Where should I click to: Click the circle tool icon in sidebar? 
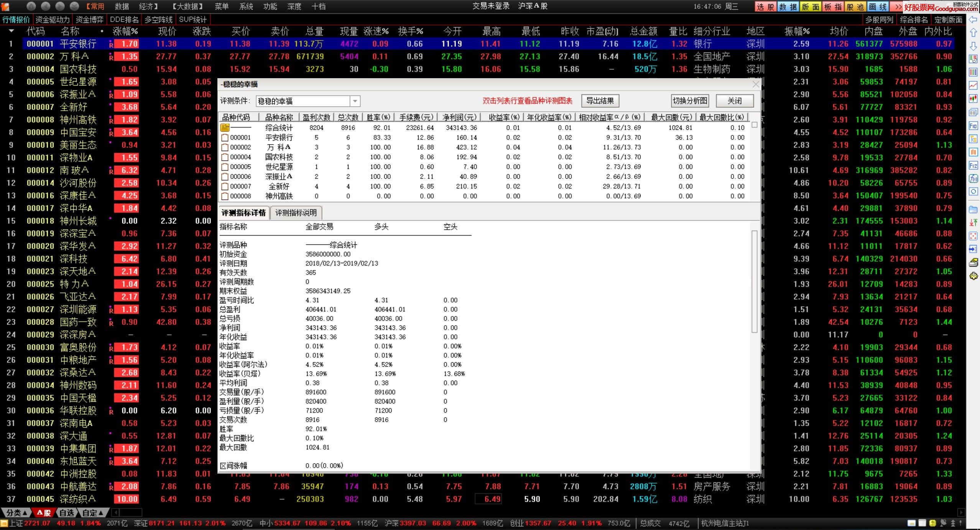973,192
